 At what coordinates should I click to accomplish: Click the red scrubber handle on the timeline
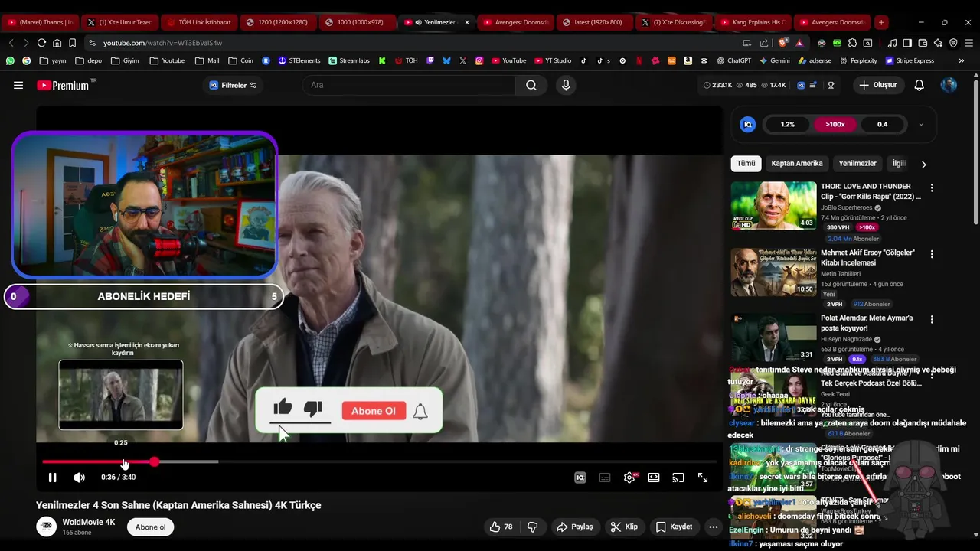pos(155,461)
